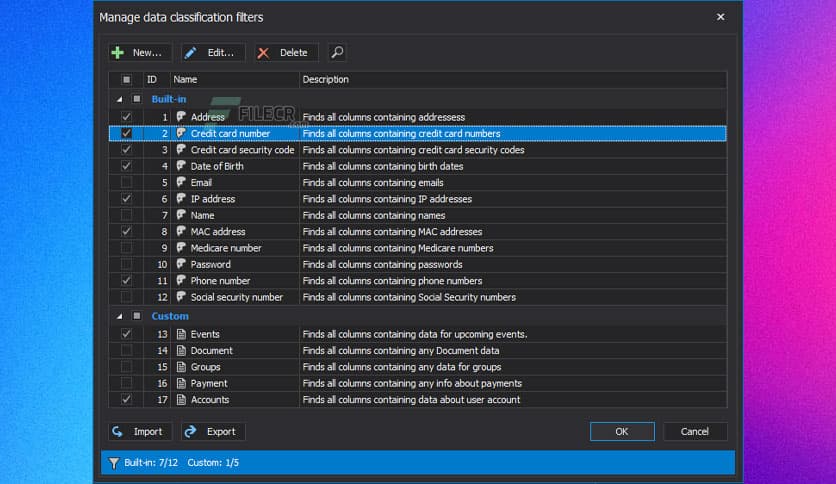The width and height of the screenshot is (836, 484).
Task: Click the pencil Edit icon
Action: pyautogui.click(x=190, y=52)
